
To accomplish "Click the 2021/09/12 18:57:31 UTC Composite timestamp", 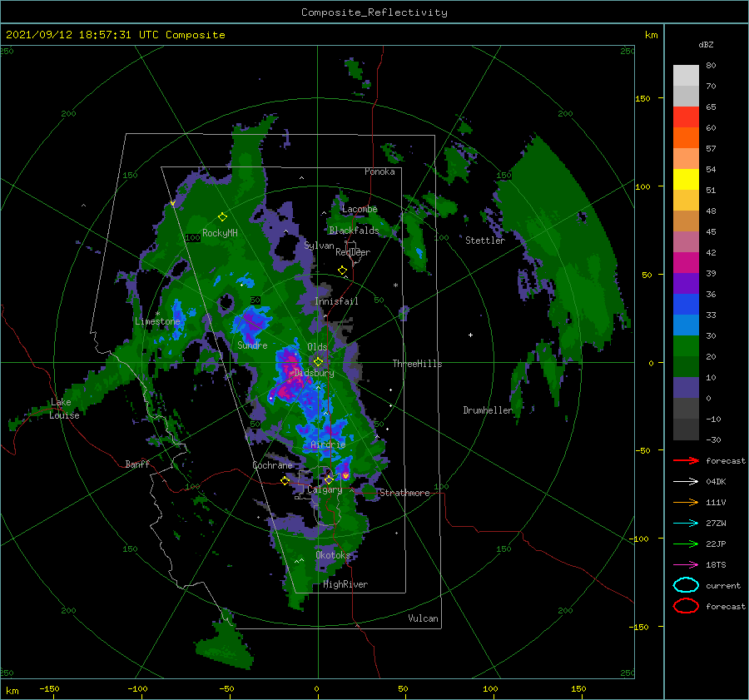I will click(115, 35).
